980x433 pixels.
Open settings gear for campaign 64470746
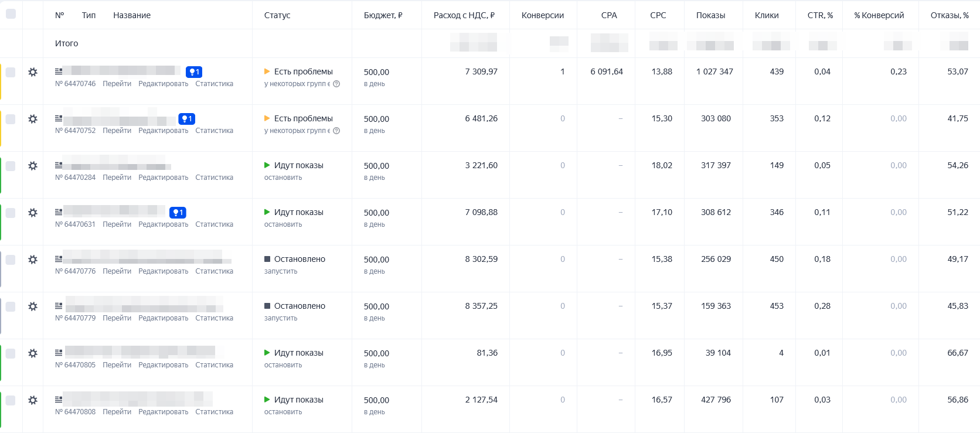[33, 72]
